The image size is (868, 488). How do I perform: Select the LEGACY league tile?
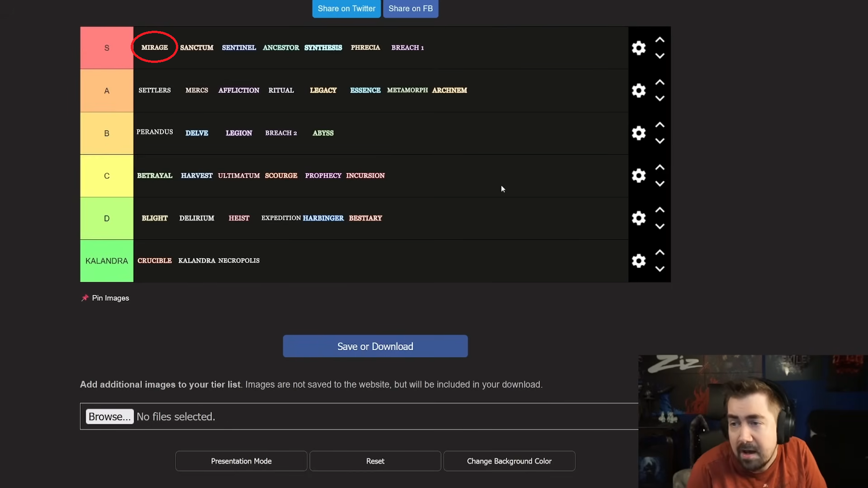[x=323, y=90]
